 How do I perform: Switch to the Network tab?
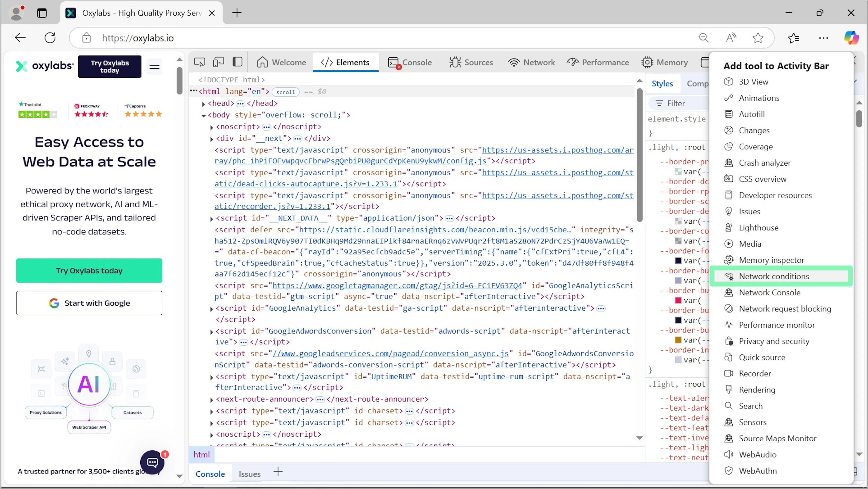531,62
